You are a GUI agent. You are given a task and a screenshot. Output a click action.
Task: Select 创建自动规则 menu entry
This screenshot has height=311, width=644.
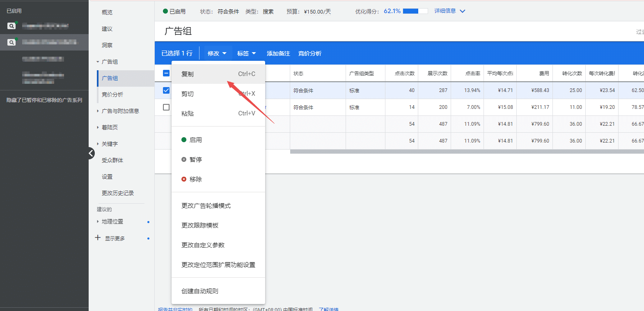click(218, 291)
